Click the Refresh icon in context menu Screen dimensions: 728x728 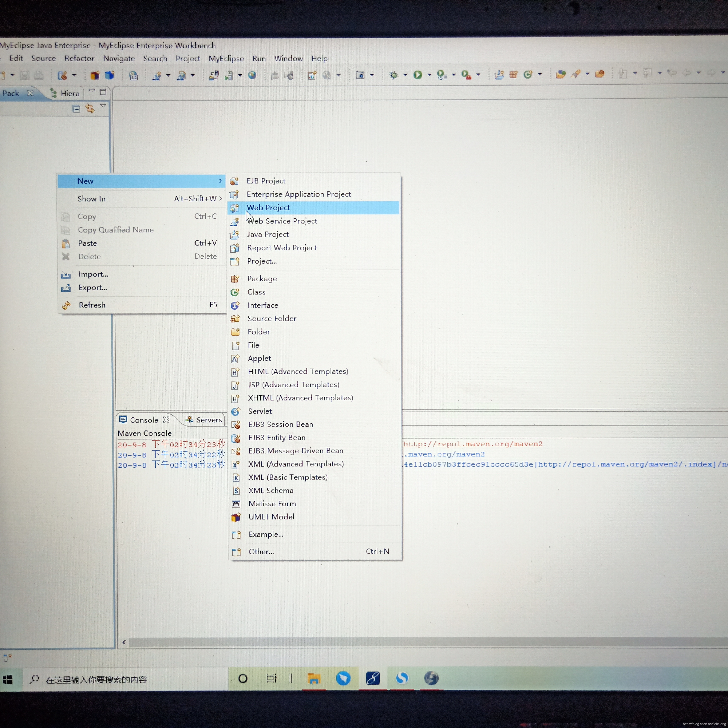tap(66, 305)
